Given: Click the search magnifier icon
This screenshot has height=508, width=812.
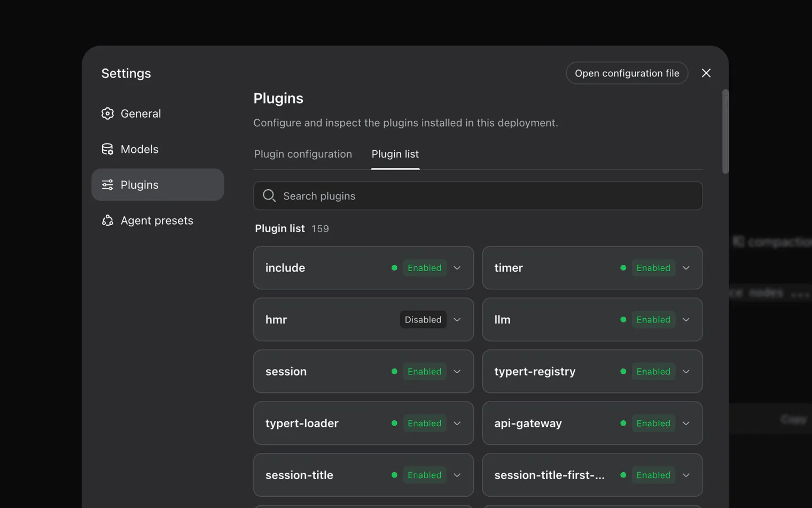Looking at the screenshot, I should pos(269,196).
